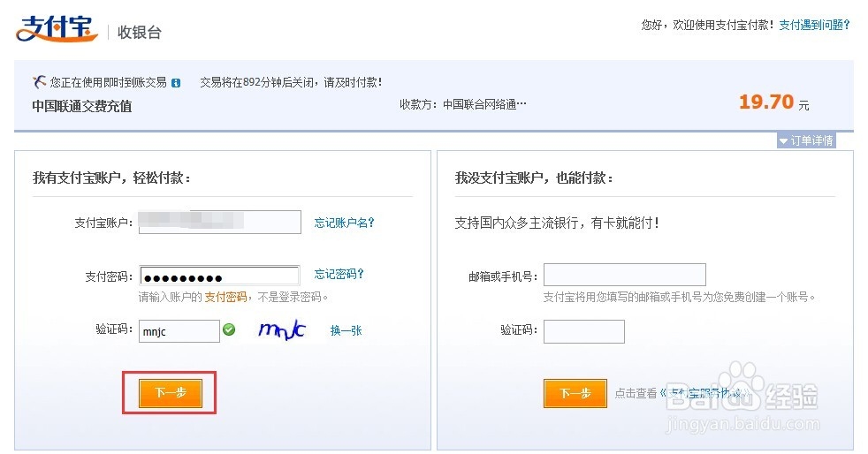This screenshot has width=868, height=454.
Task: Click the empty right-side 验证码 field
Action: (x=583, y=331)
